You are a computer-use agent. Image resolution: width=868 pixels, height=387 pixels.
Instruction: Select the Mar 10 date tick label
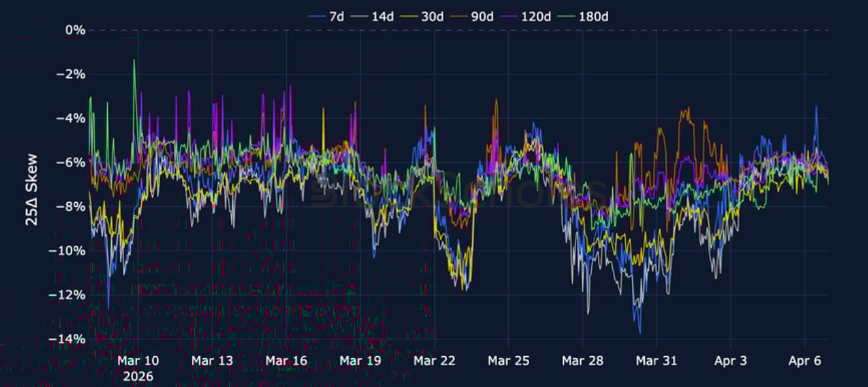[138, 360]
